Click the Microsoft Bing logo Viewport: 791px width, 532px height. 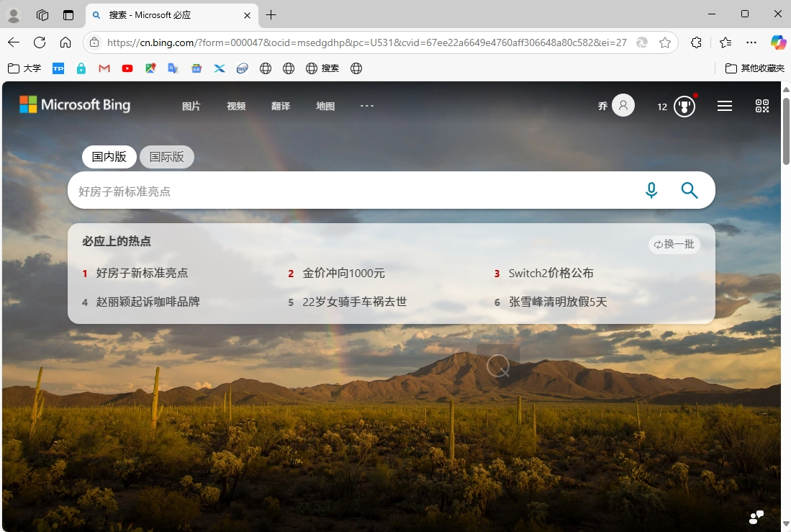pyautogui.click(x=74, y=104)
